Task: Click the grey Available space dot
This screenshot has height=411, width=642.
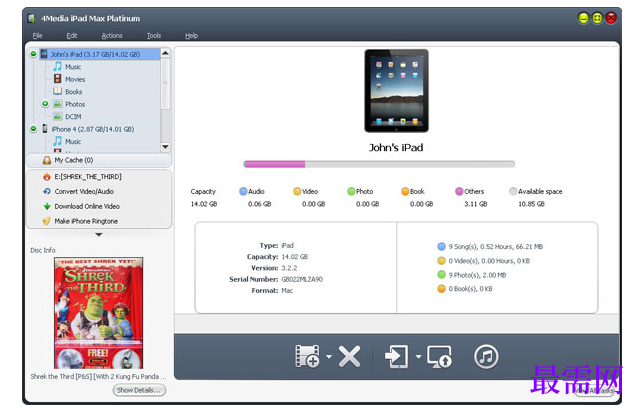Action: coord(513,191)
